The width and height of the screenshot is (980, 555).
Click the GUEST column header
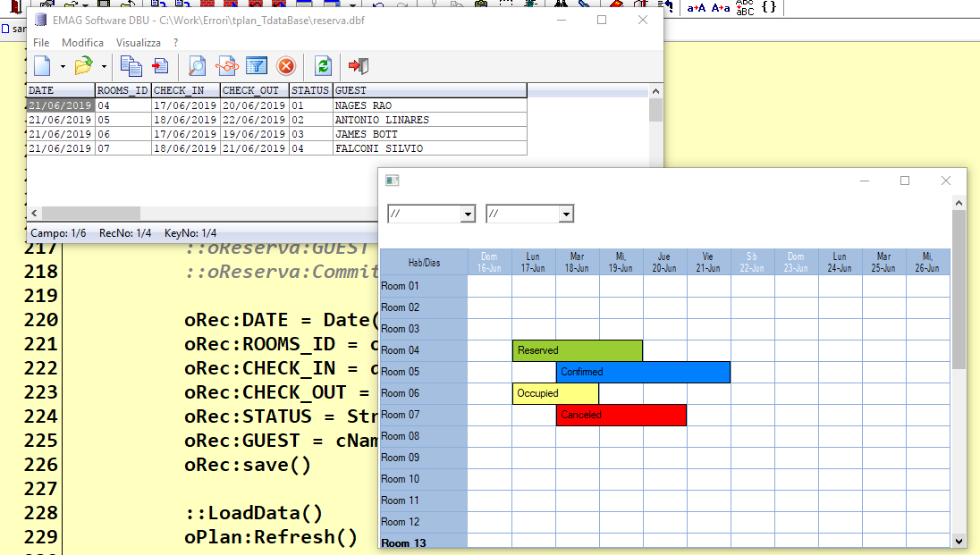430,90
